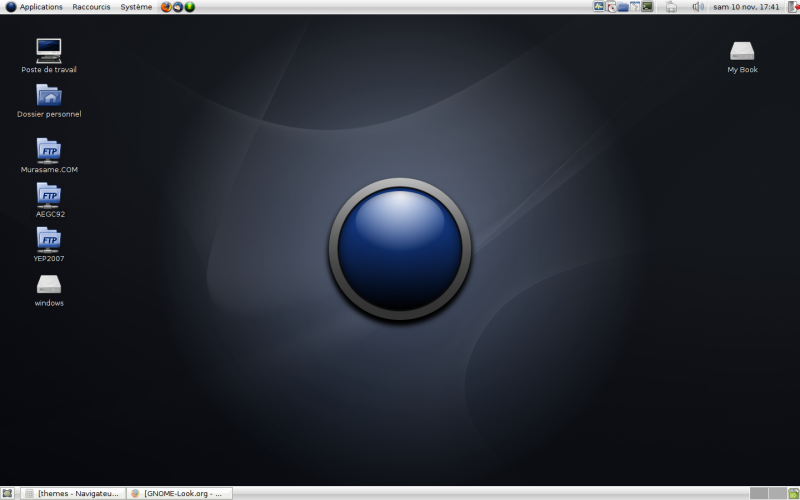Switch to the GNOME-Look.org window
The height and width of the screenshot is (500, 800).
(179, 493)
